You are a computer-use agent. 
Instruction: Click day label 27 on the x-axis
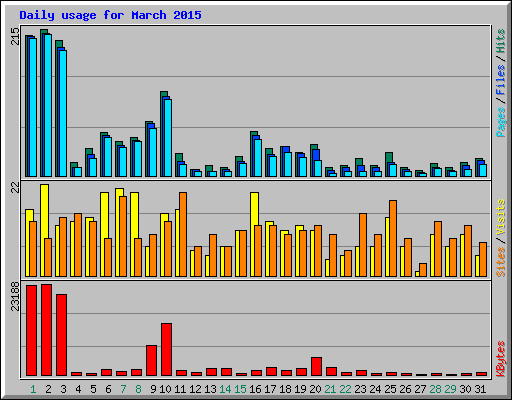420,389
